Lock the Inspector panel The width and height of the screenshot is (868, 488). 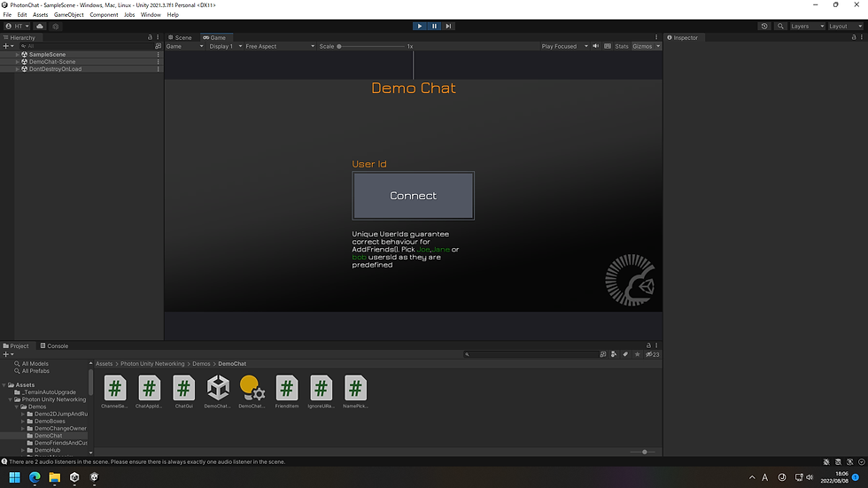tap(854, 37)
